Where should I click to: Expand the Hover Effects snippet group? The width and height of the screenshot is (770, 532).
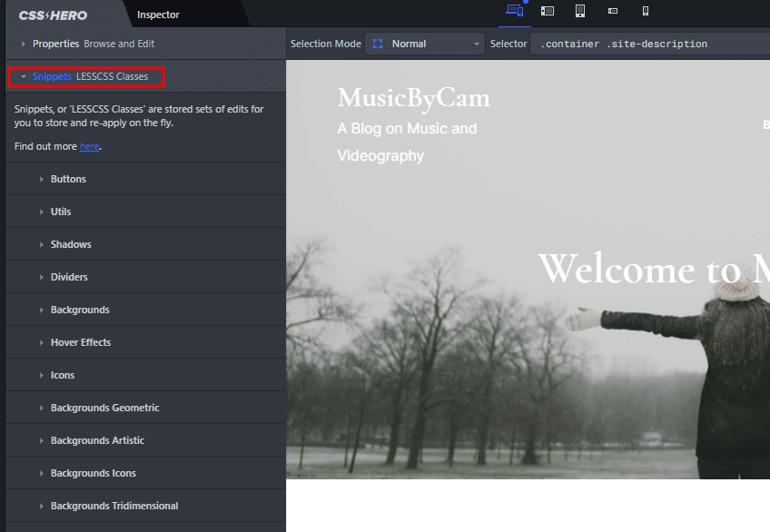[x=80, y=342]
